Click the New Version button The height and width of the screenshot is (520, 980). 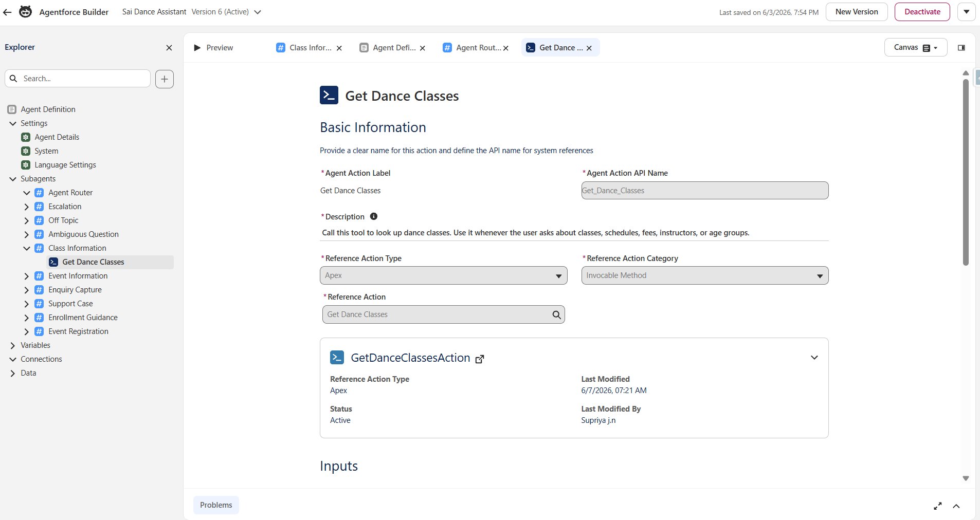pyautogui.click(x=857, y=12)
